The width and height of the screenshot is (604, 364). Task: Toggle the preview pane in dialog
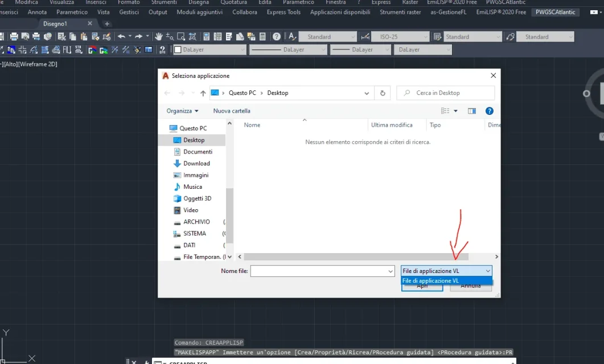pos(471,111)
